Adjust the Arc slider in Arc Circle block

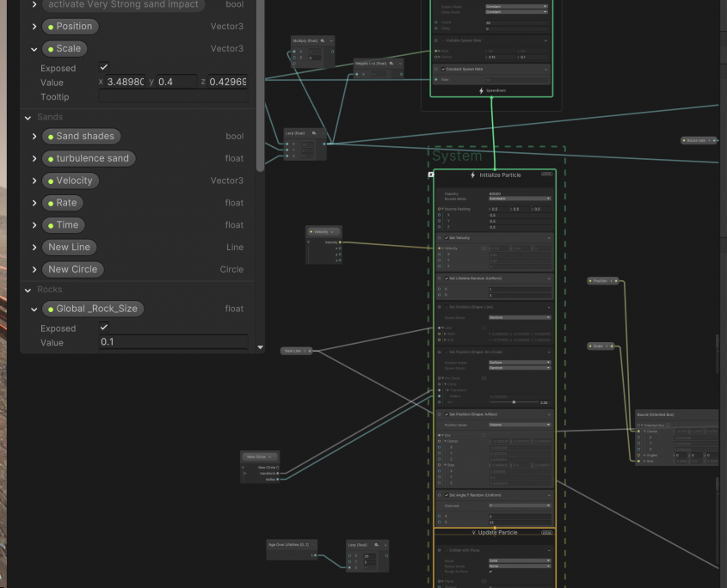pos(514,401)
